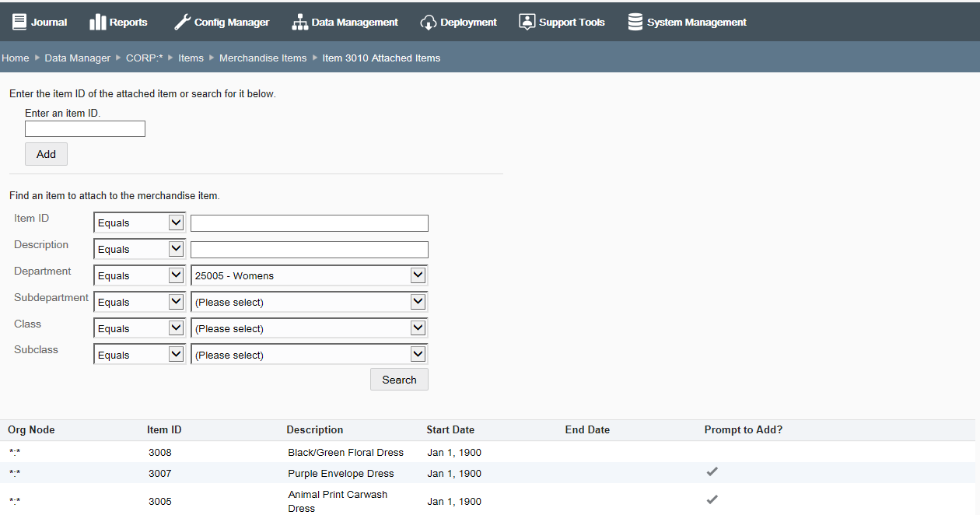Open the Data Management hierarchy icon

[x=300, y=21]
